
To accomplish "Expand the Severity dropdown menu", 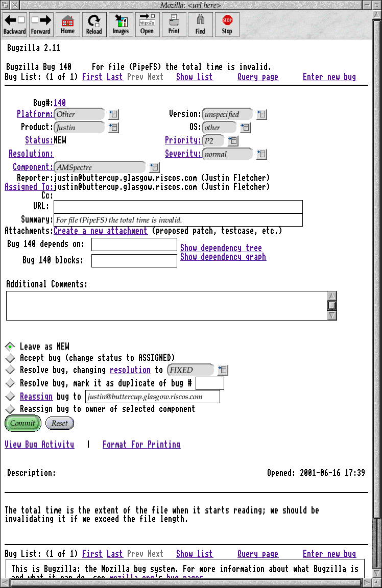I will click(261, 154).
